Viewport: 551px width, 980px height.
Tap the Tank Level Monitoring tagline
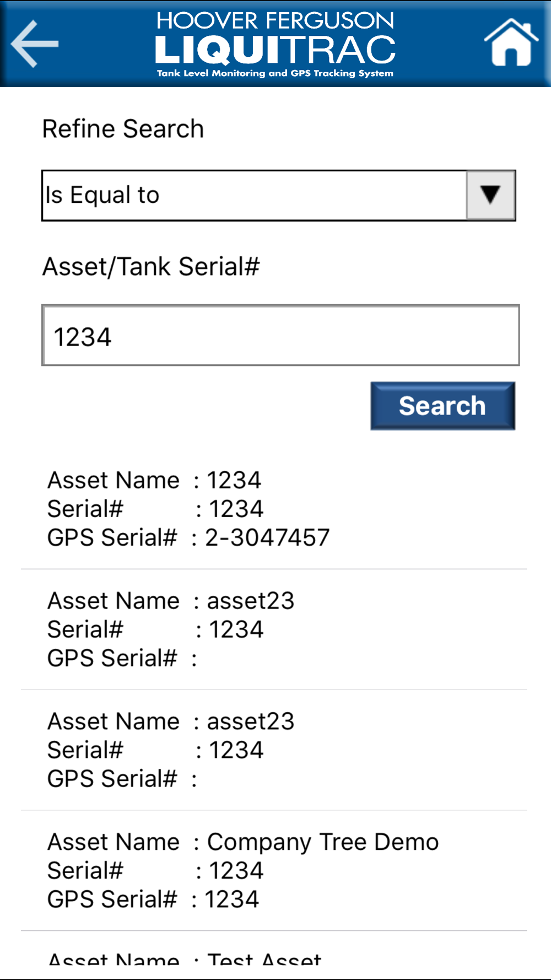click(x=275, y=73)
